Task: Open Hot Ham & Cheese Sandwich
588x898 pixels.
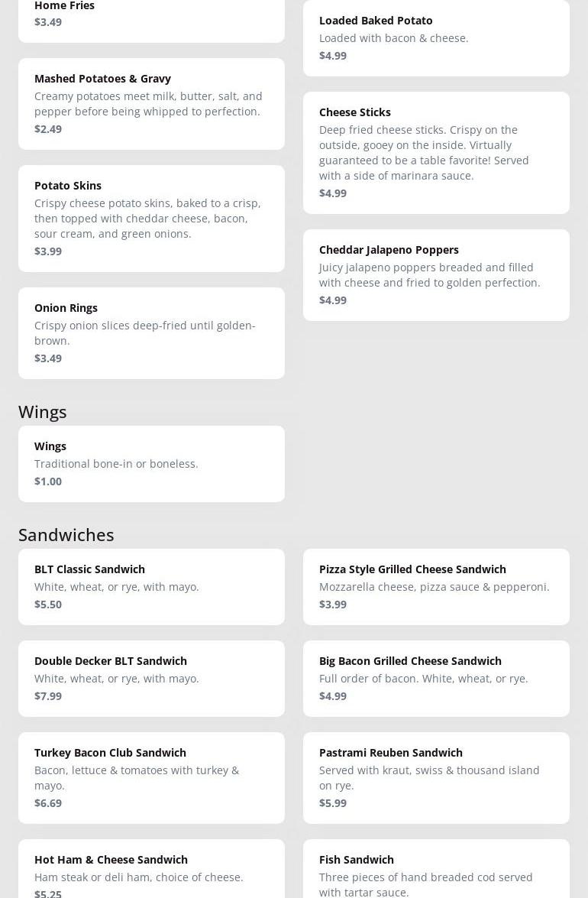Action: click(151, 871)
